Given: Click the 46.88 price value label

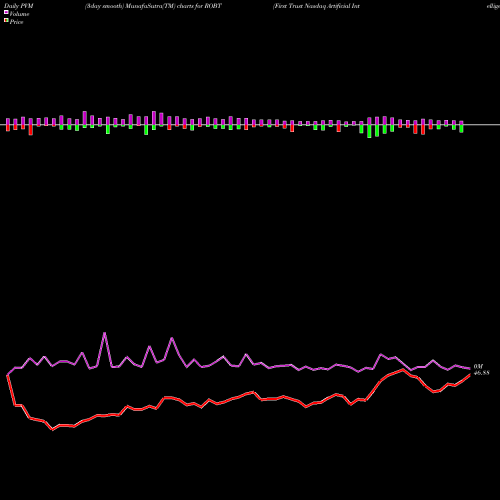Looking at the screenshot, I should coord(481,373).
